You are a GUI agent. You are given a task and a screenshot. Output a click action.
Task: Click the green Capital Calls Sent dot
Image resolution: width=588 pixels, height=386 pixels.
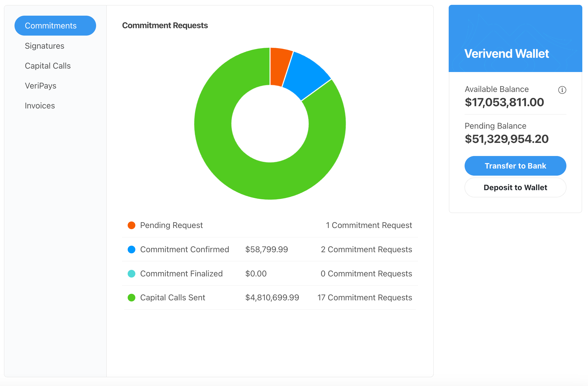pos(131,298)
